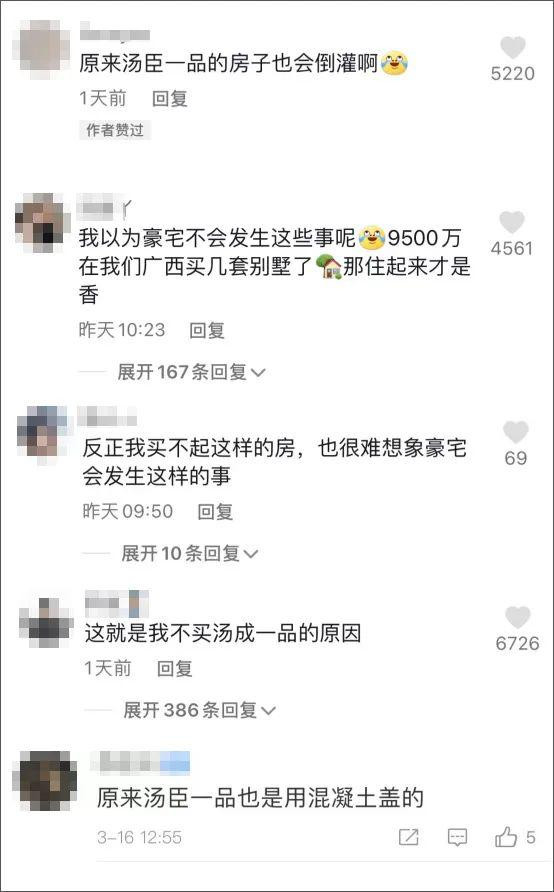View profile picture of 买不起 commenter
This screenshot has width=554, height=892.
(x=43, y=432)
